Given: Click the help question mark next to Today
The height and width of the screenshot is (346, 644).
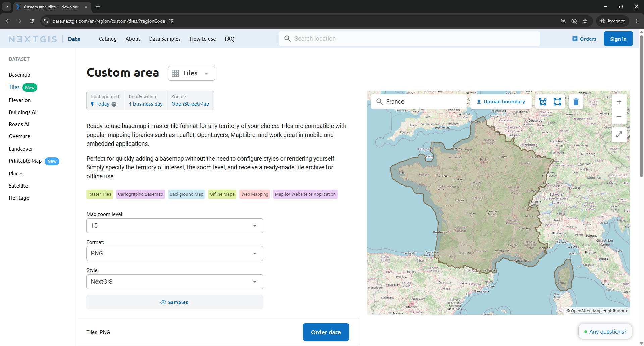Looking at the screenshot, I should coord(114,104).
